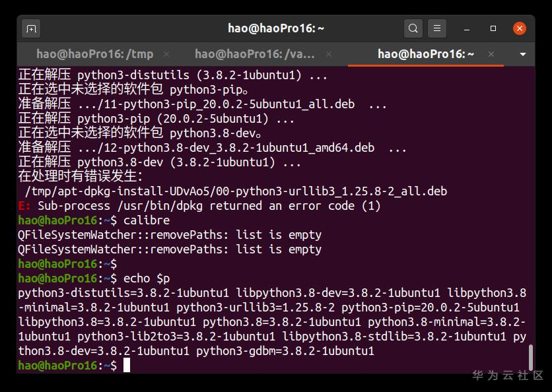Select the hao@haoPro16: ~ tab

coord(425,54)
